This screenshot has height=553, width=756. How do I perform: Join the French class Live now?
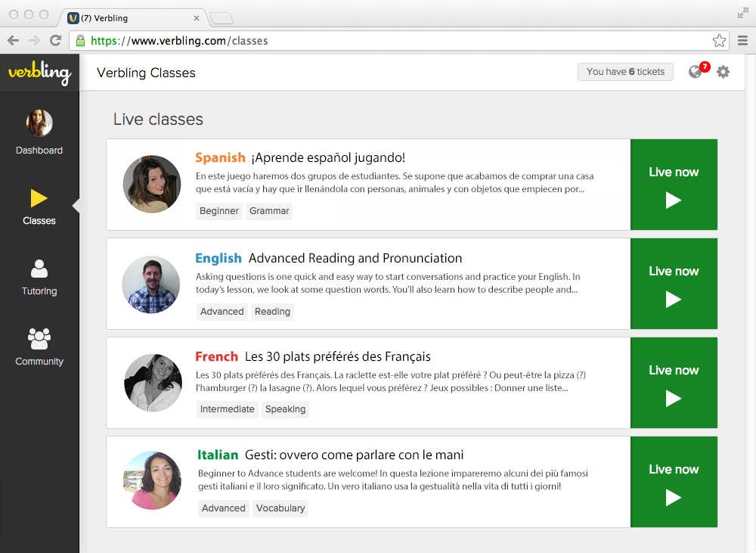(674, 383)
